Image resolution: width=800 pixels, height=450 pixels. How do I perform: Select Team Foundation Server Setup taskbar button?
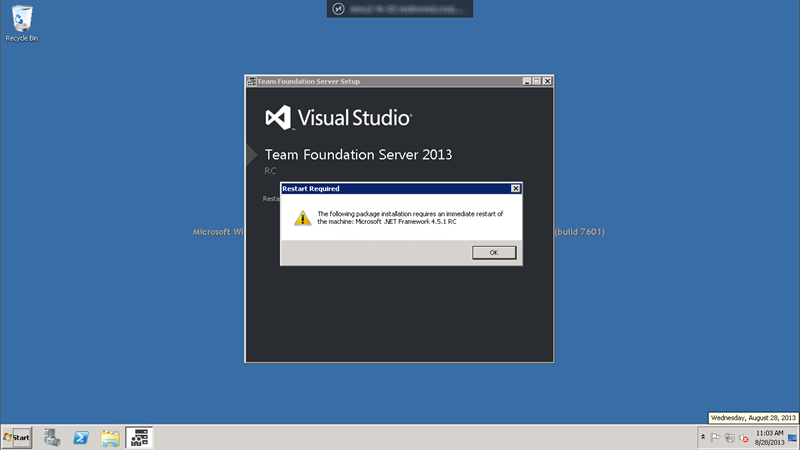click(x=139, y=438)
